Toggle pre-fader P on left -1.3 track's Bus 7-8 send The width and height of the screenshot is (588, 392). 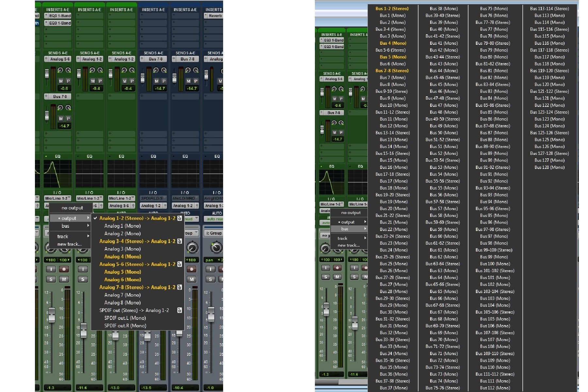68,119
